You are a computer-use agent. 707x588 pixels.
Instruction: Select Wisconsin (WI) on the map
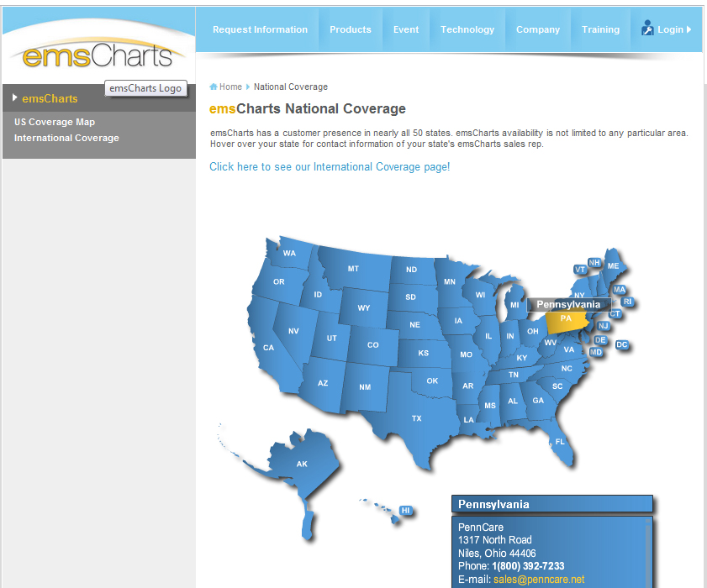[x=480, y=295]
